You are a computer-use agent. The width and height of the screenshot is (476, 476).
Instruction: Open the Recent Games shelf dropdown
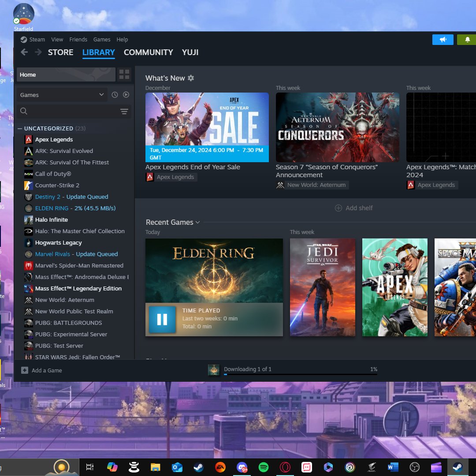(x=197, y=222)
